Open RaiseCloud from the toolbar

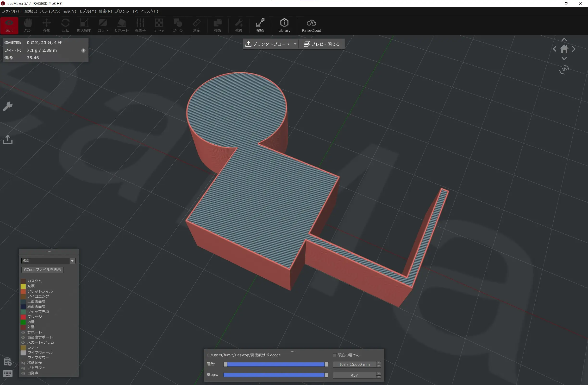coord(311,25)
